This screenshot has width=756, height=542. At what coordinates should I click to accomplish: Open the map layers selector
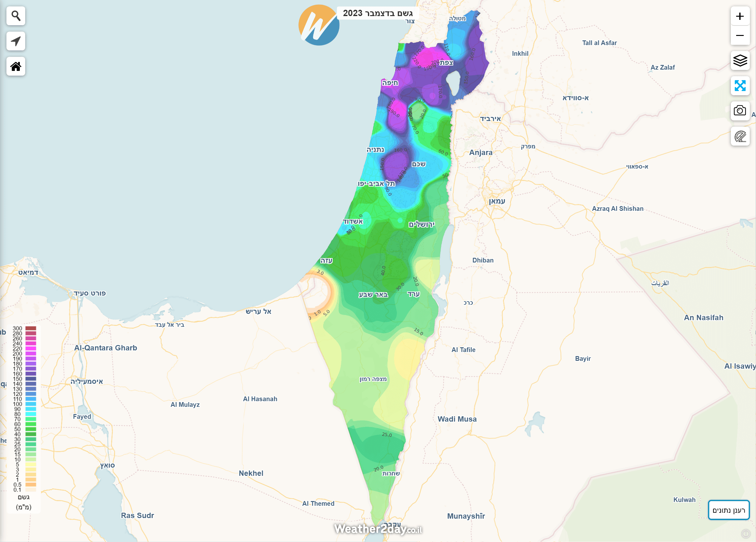point(740,61)
